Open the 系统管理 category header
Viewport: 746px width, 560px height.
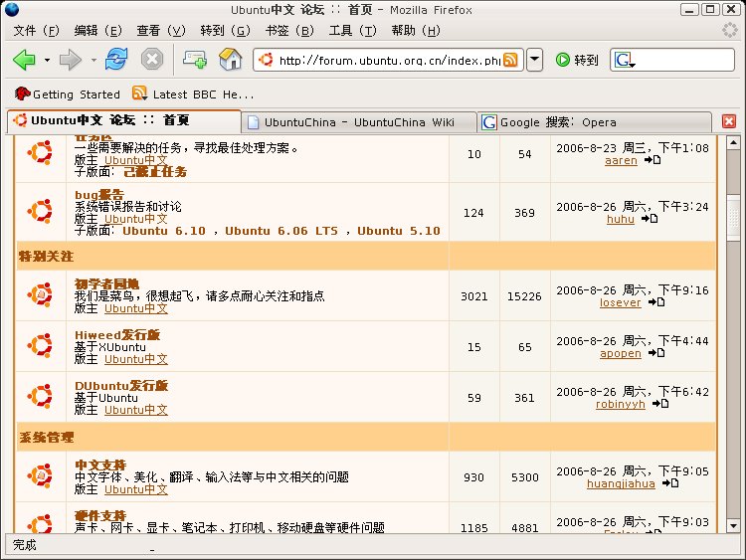(x=46, y=438)
